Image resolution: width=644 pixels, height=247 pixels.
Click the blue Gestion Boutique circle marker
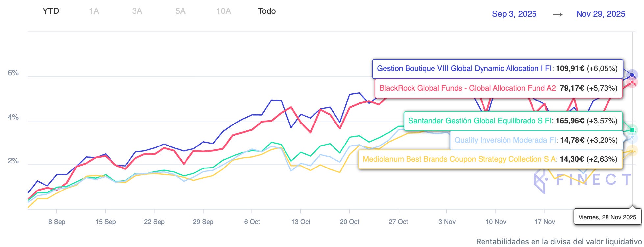point(632,75)
